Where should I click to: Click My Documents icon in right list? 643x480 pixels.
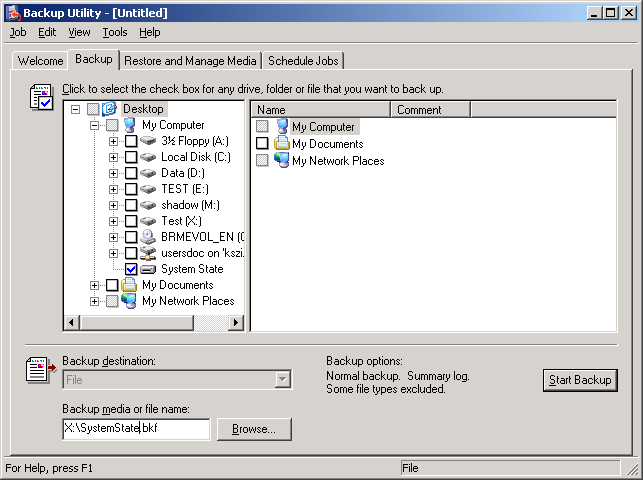click(x=282, y=143)
